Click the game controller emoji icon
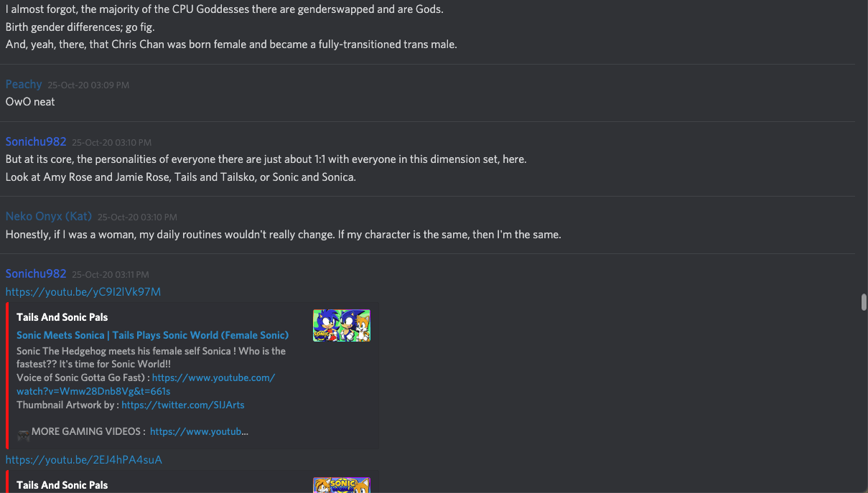The image size is (868, 493). click(x=23, y=433)
